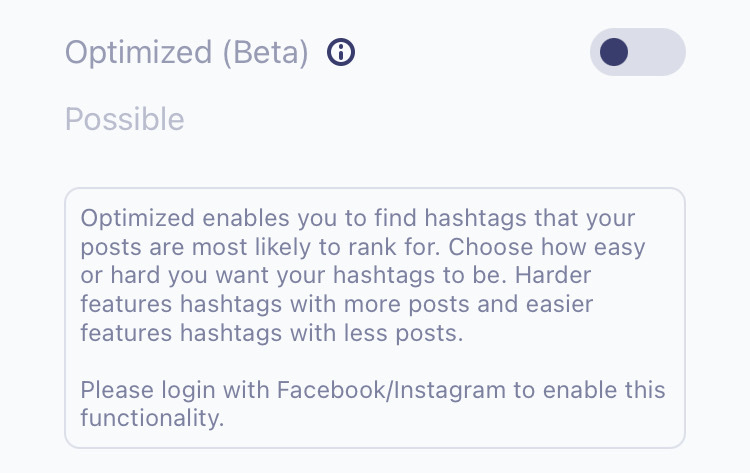Click the info icon beside Optimized (Beta)
This screenshot has height=473, width=750.
(342, 52)
